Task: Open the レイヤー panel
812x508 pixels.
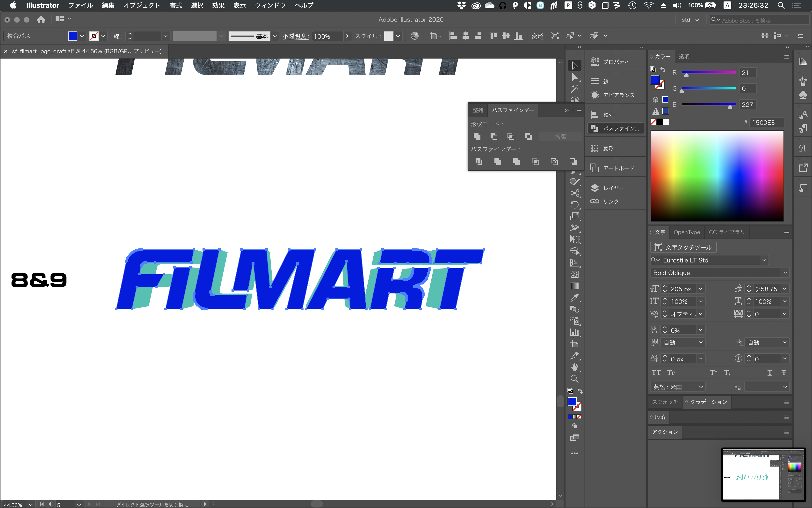Action: click(x=615, y=188)
